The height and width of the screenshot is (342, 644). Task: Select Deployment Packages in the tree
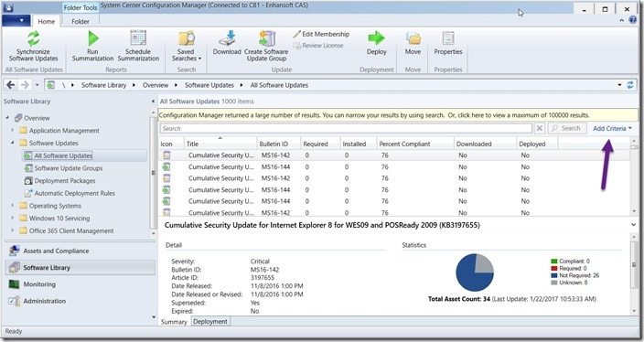[64, 181]
